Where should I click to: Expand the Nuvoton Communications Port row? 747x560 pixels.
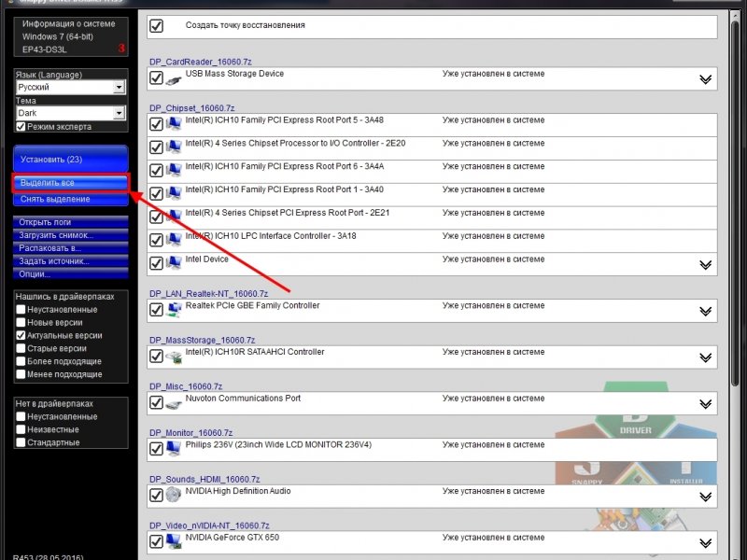click(706, 404)
